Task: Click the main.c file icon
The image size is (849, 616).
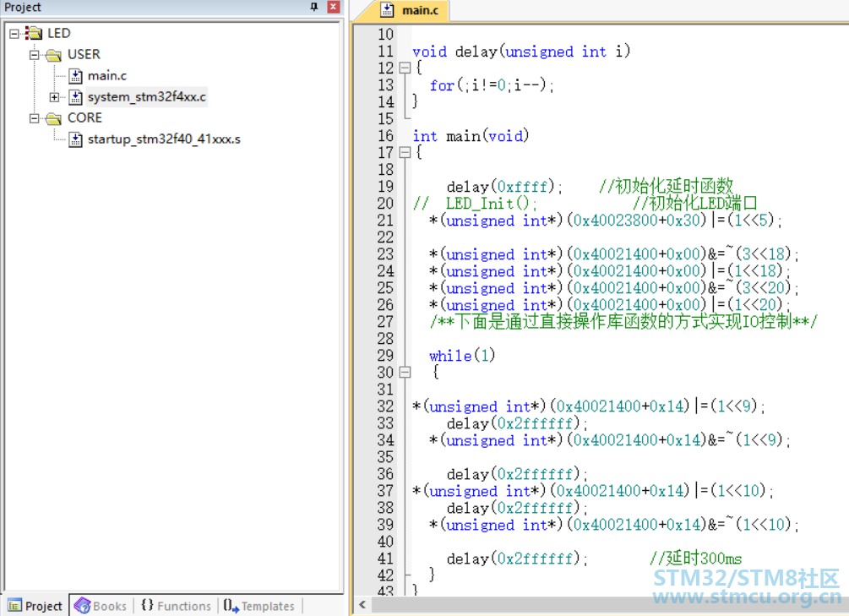Action: pyautogui.click(x=76, y=76)
